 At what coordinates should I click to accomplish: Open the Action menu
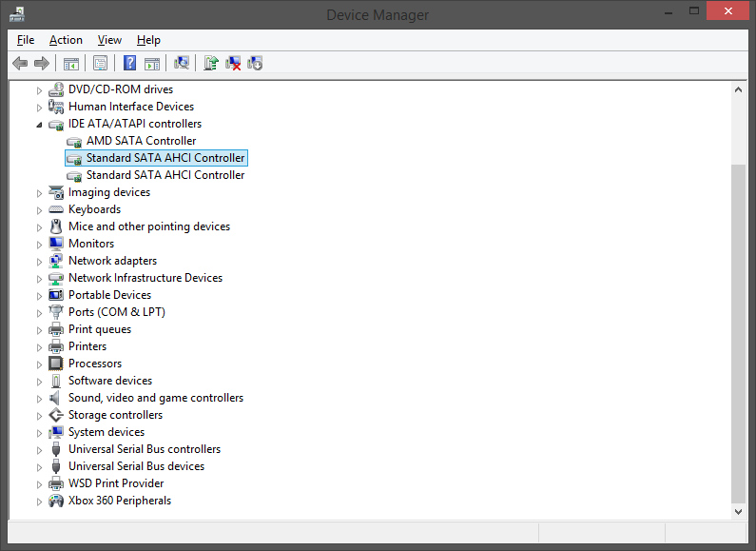[x=66, y=40]
